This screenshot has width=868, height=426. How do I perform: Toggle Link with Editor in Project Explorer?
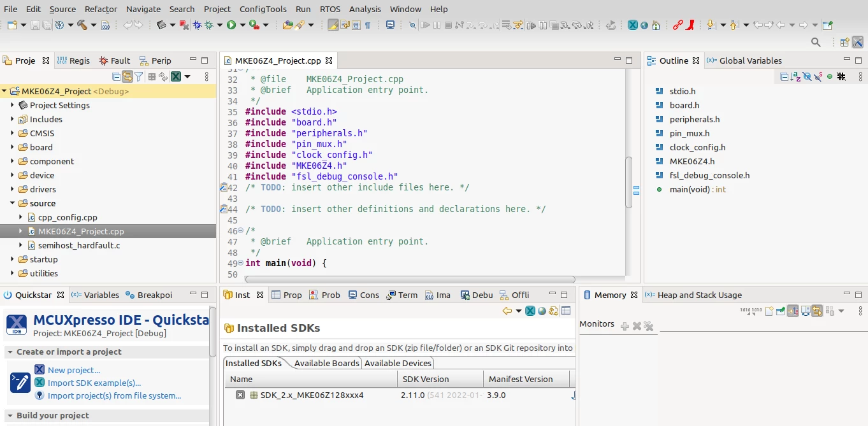(127, 76)
